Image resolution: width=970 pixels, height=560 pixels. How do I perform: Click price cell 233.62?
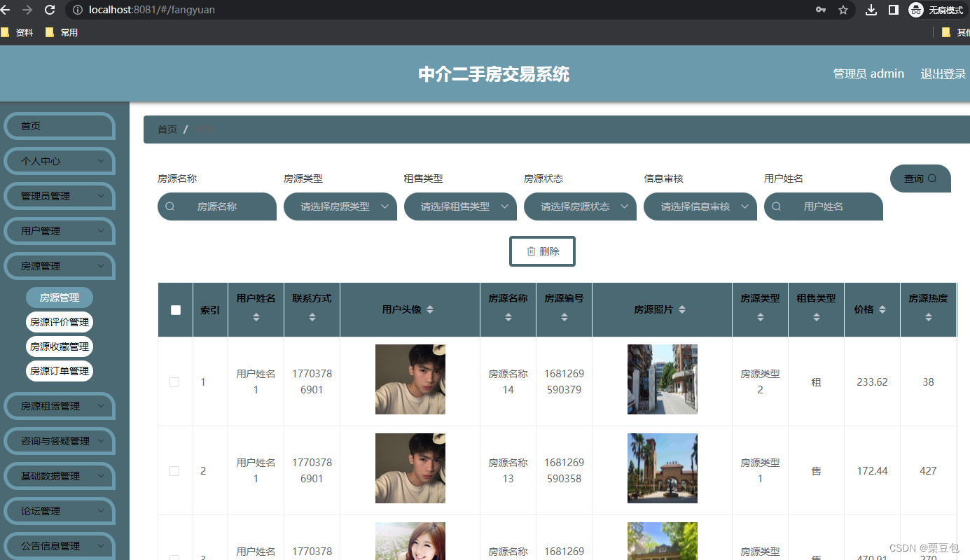(872, 382)
